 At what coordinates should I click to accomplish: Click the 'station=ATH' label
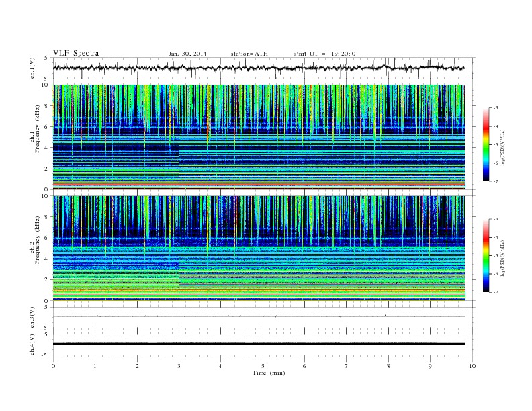pyautogui.click(x=249, y=54)
